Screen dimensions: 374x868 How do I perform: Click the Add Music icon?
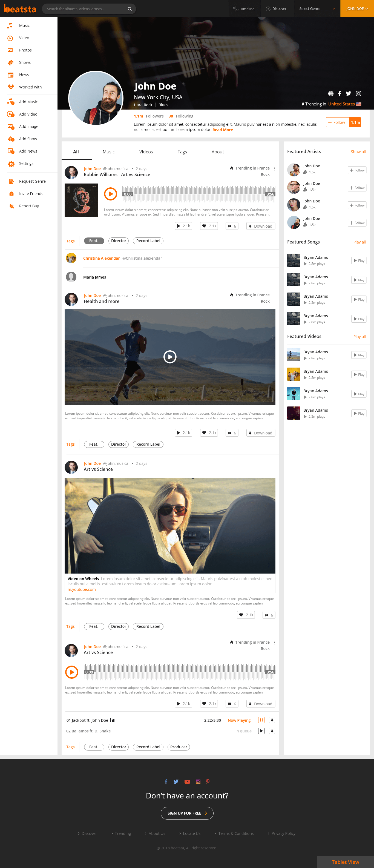point(11,102)
